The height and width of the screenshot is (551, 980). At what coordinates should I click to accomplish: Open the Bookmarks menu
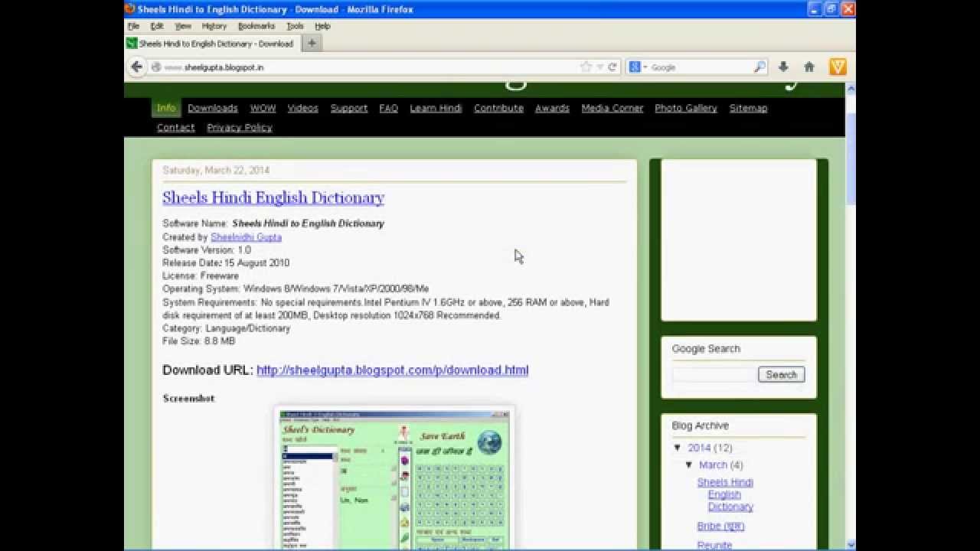tap(256, 26)
